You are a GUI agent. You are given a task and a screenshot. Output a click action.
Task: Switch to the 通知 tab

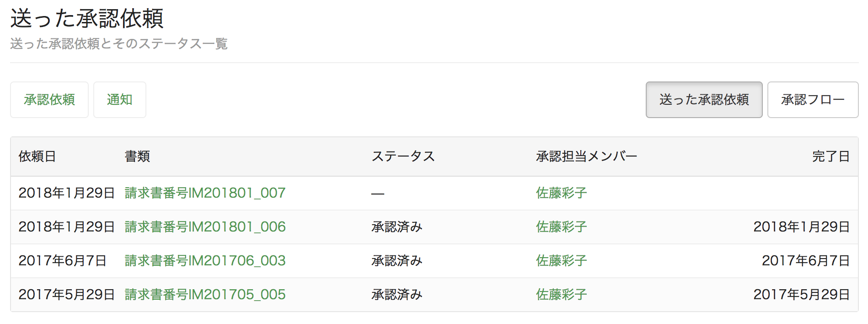[x=120, y=100]
